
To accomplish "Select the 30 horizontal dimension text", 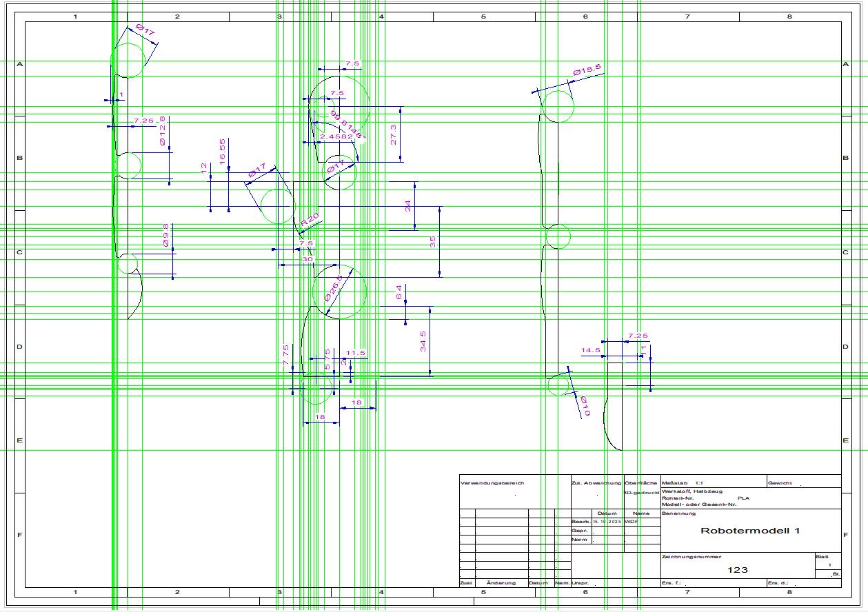I will pyautogui.click(x=307, y=259).
